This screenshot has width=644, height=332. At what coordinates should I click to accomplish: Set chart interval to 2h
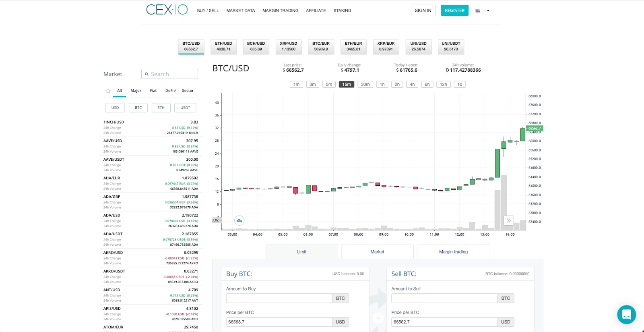(x=397, y=85)
